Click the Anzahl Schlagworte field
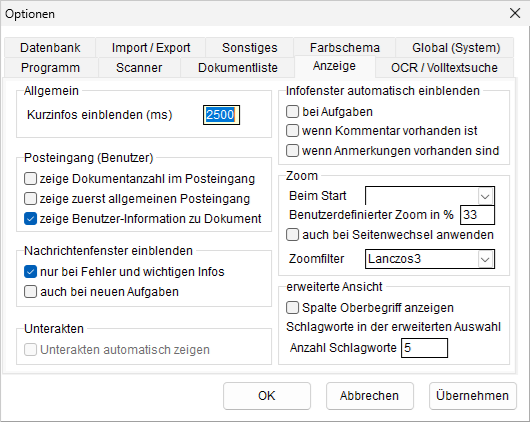 point(424,348)
